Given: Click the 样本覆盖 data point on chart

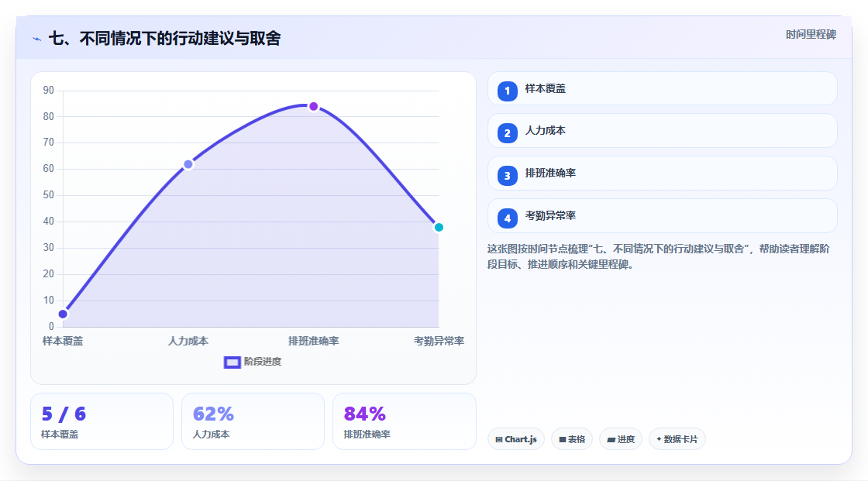Looking at the screenshot, I should 63,314.
